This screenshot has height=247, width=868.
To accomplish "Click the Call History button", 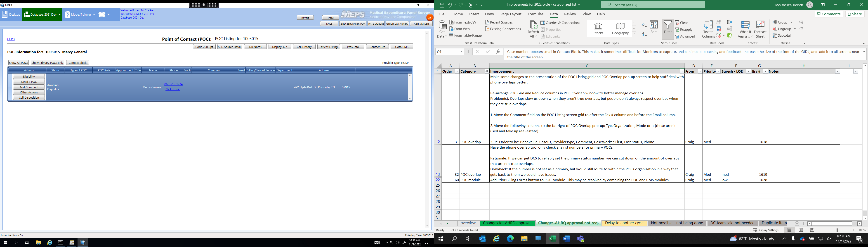I will (304, 47).
